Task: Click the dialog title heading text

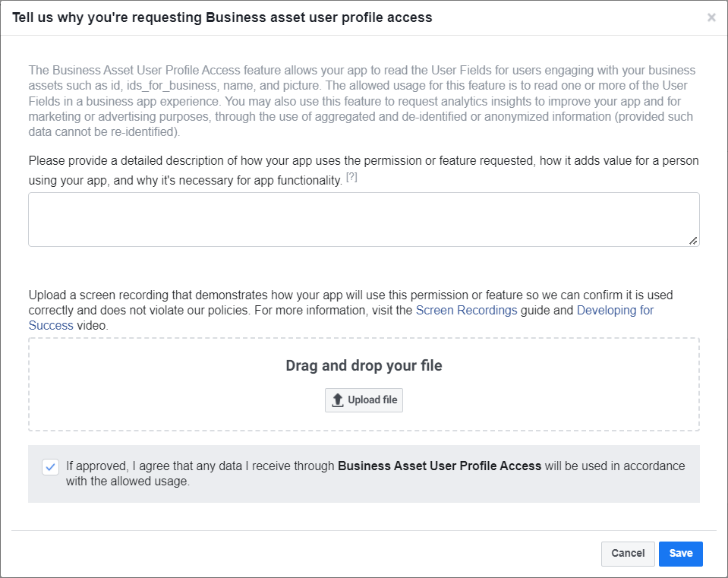Action: [x=222, y=17]
